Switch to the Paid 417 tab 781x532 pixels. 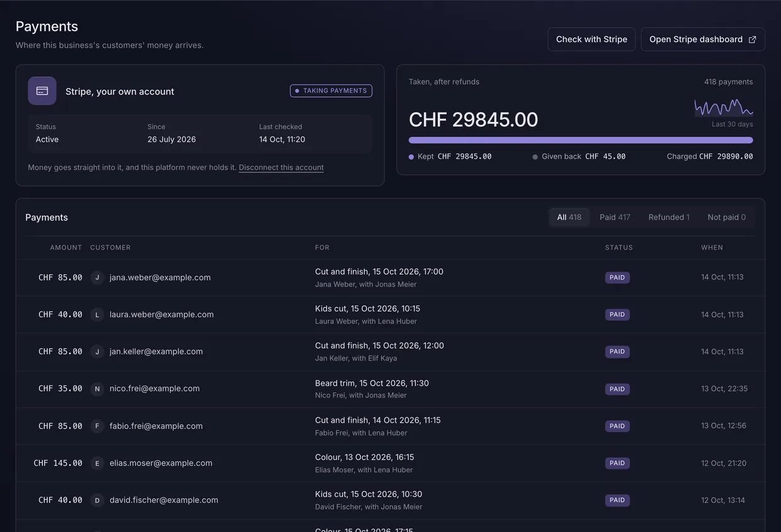tap(615, 217)
